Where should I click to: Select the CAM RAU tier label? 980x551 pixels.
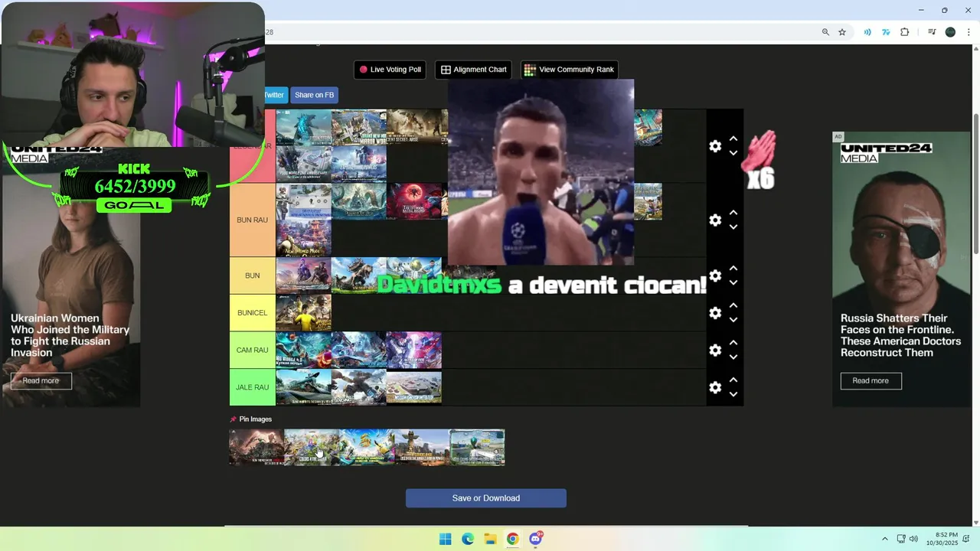tap(252, 350)
